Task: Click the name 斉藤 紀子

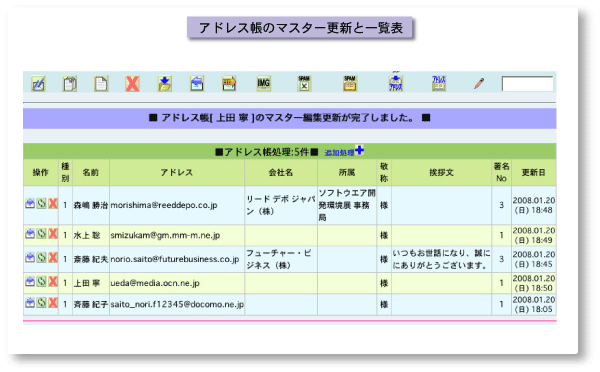Action: tap(90, 305)
